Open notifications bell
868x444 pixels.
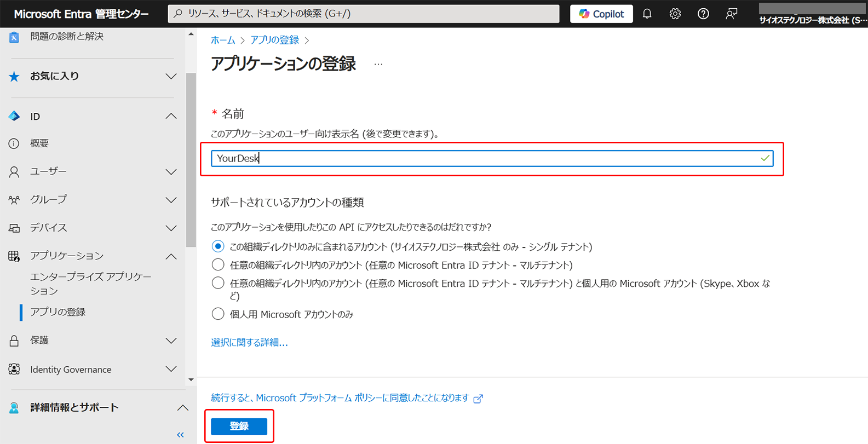pyautogui.click(x=647, y=14)
